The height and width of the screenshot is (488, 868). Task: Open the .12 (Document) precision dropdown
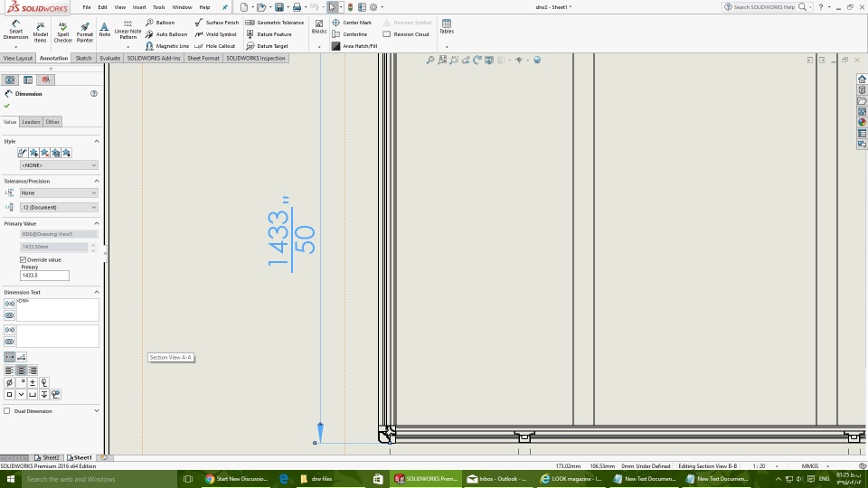(59, 207)
